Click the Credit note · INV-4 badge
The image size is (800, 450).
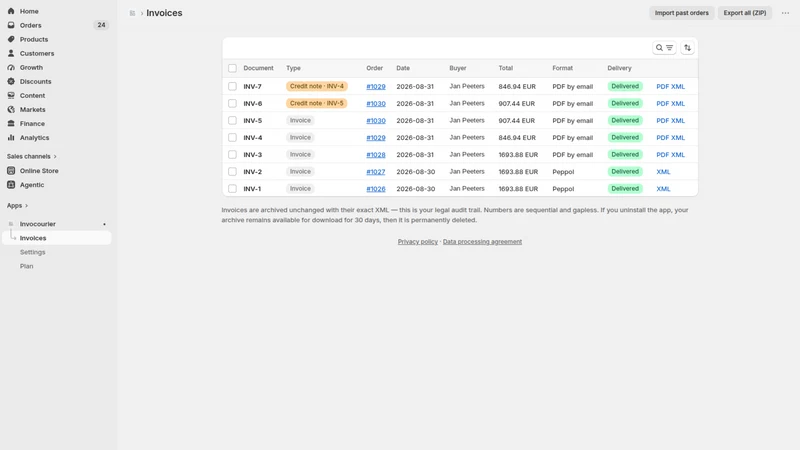pyautogui.click(x=317, y=86)
